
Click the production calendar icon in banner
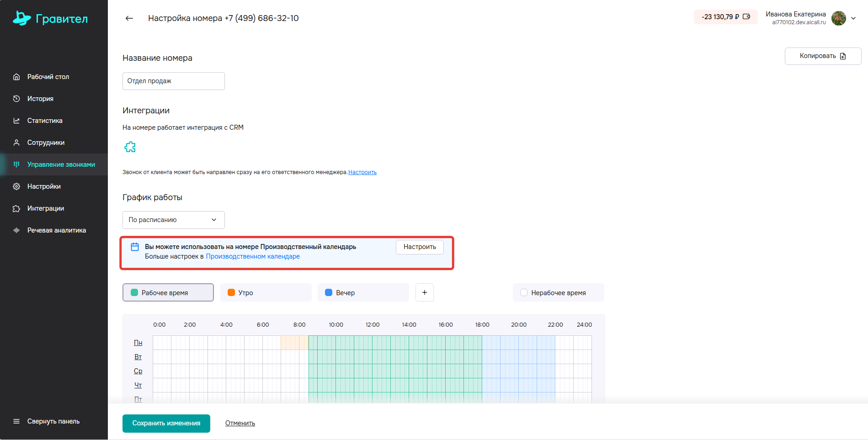[x=135, y=247]
